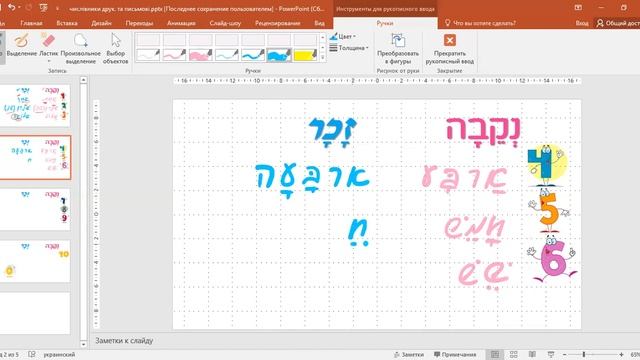The height and width of the screenshot is (360, 640).
Task: Click the cartoon number 6 image
Action: (553, 259)
